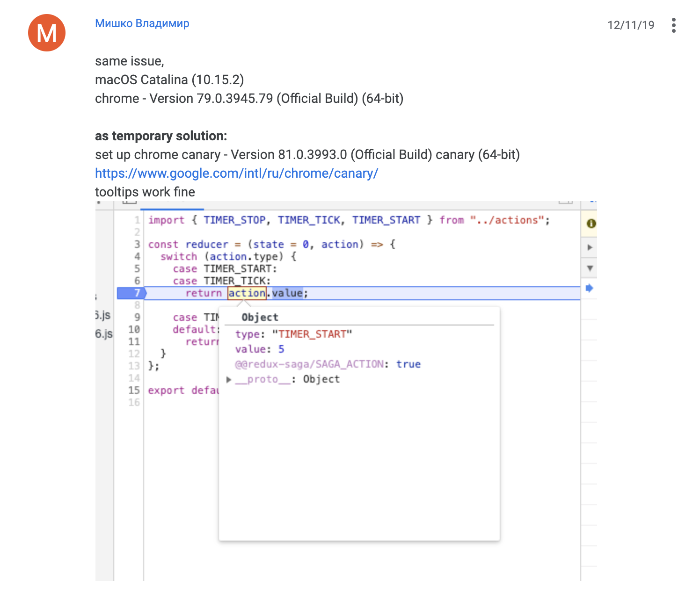Click line number 15 in gutter

(x=134, y=391)
